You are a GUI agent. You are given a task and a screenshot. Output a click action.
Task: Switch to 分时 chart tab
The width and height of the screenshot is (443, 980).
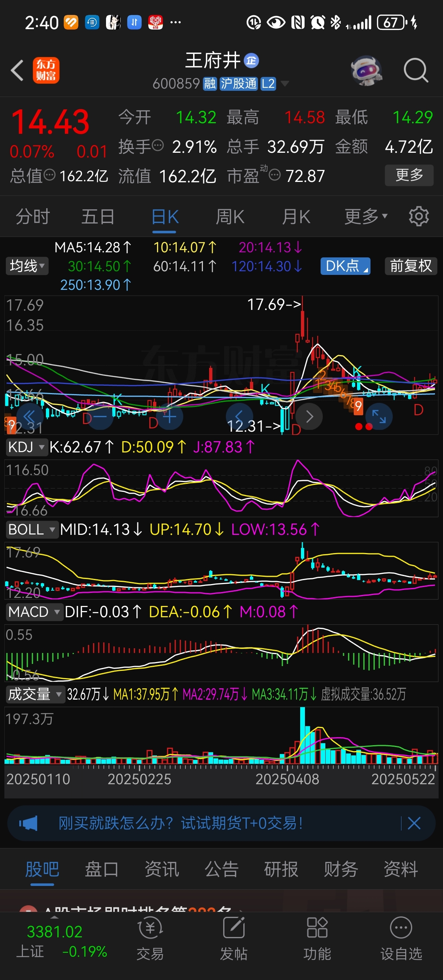coord(33,217)
